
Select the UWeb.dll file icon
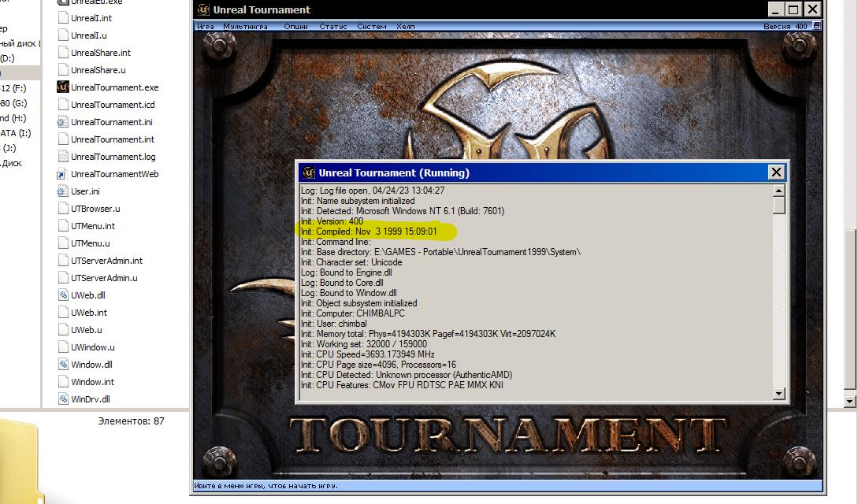coord(63,295)
